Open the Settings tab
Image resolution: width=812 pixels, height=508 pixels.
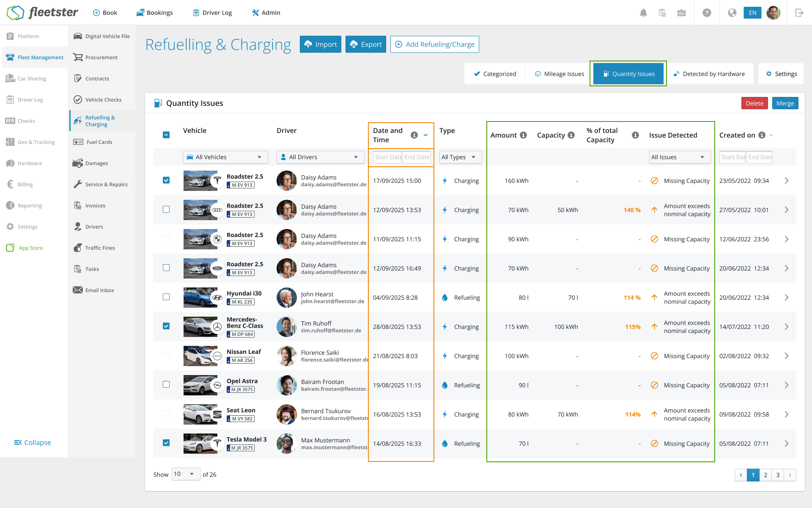pos(781,74)
